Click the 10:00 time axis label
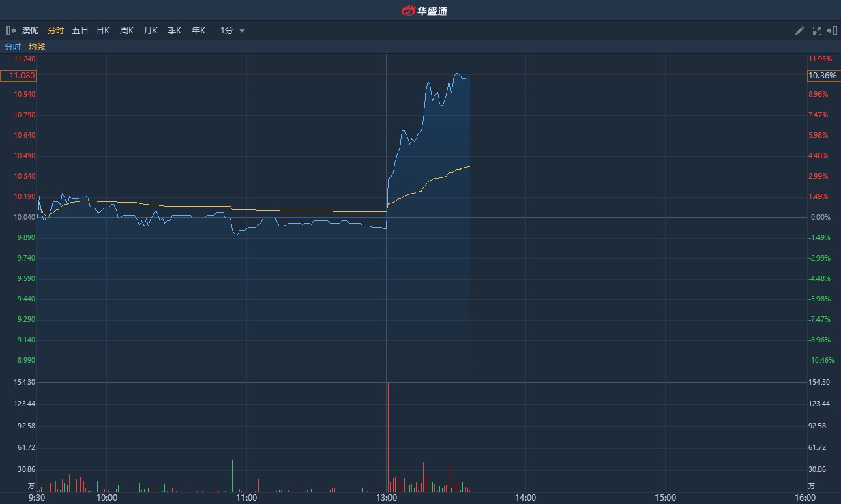This screenshot has height=504, width=841. [x=107, y=498]
